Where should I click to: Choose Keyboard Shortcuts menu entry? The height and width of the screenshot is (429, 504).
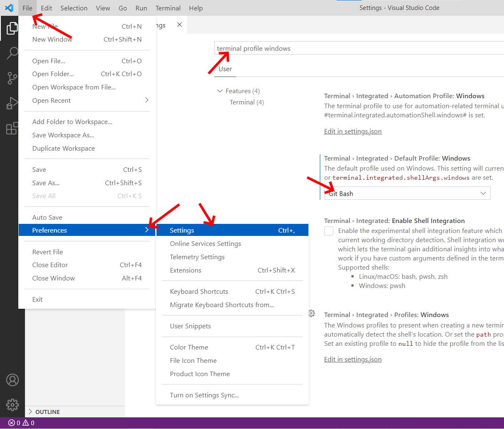pos(199,292)
